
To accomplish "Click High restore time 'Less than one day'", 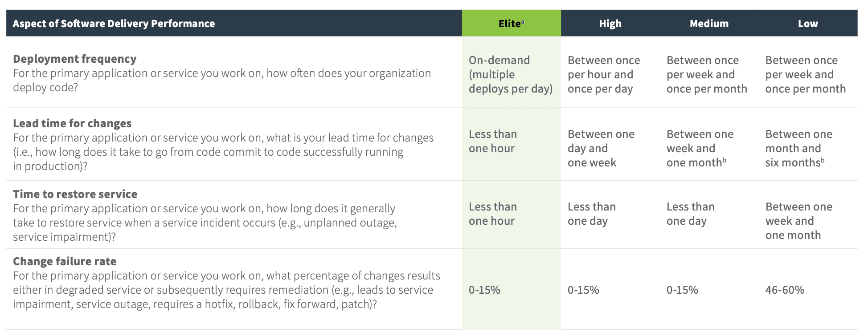I will (592, 214).
